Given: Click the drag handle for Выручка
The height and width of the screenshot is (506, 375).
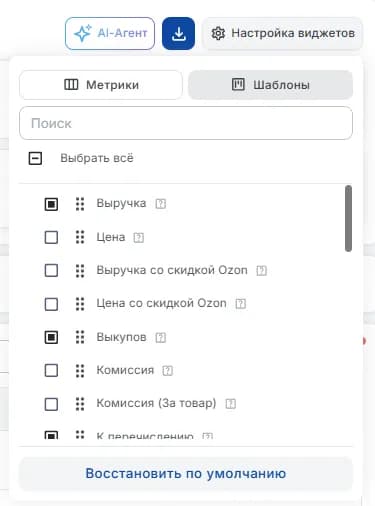Looking at the screenshot, I should pos(80,204).
